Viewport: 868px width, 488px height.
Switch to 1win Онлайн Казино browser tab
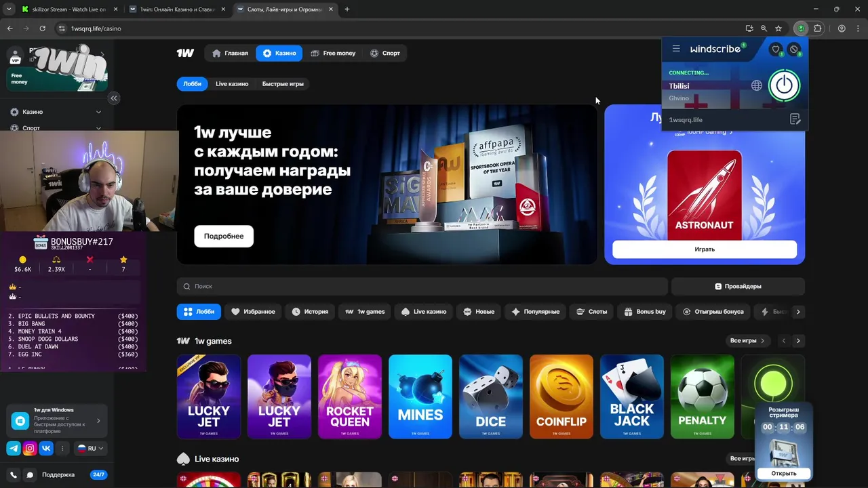pyautogui.click(x=178, y=9)
